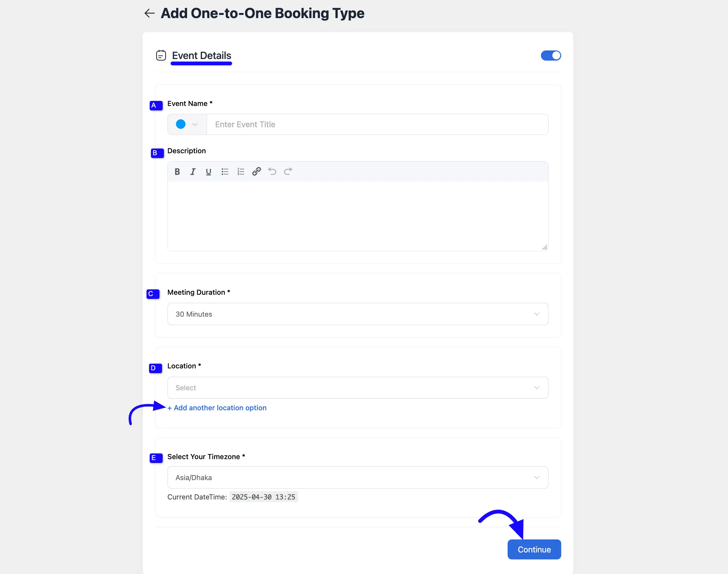Focus the Enter Event Title field
This screenshot has height=574, width=728.
(x=377, y=124)
